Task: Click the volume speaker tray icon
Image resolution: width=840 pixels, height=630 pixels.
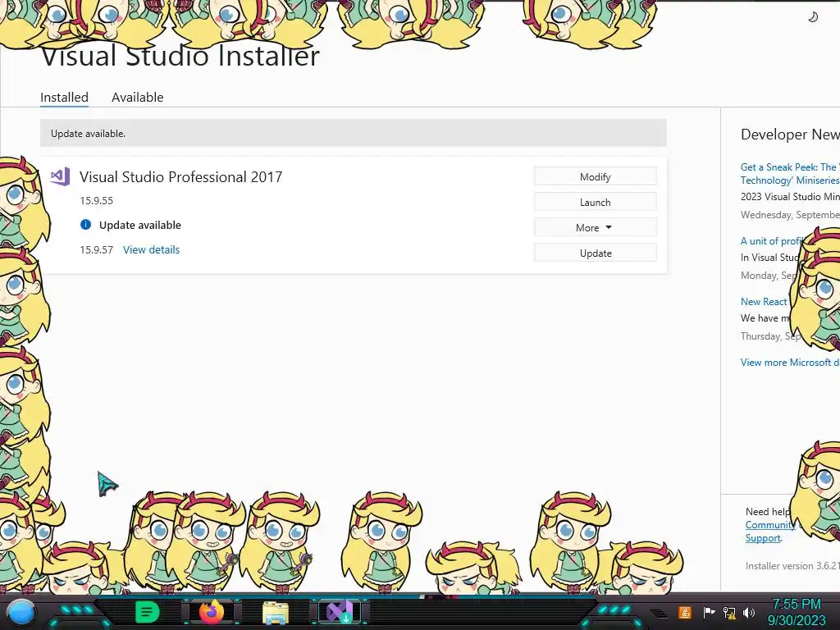Action: [749, 612]
